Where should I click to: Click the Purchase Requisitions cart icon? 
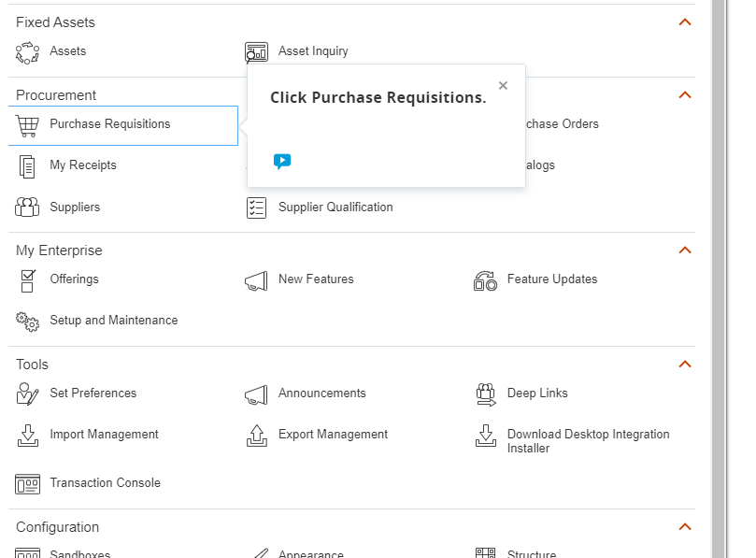[28, 125]
